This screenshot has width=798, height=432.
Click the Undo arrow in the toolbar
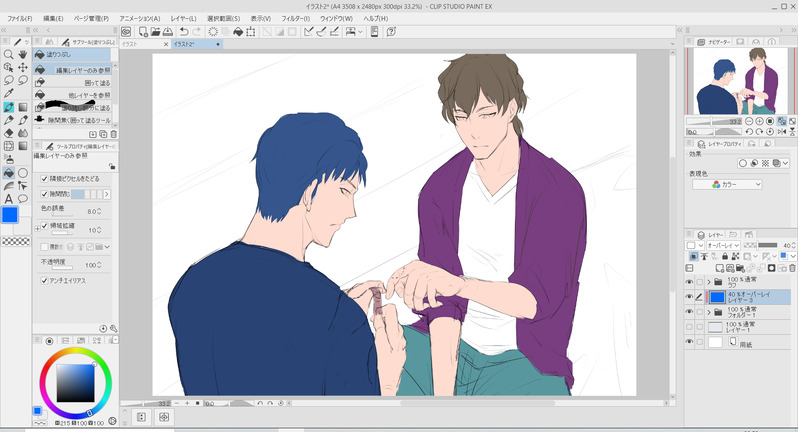[184, 32]
